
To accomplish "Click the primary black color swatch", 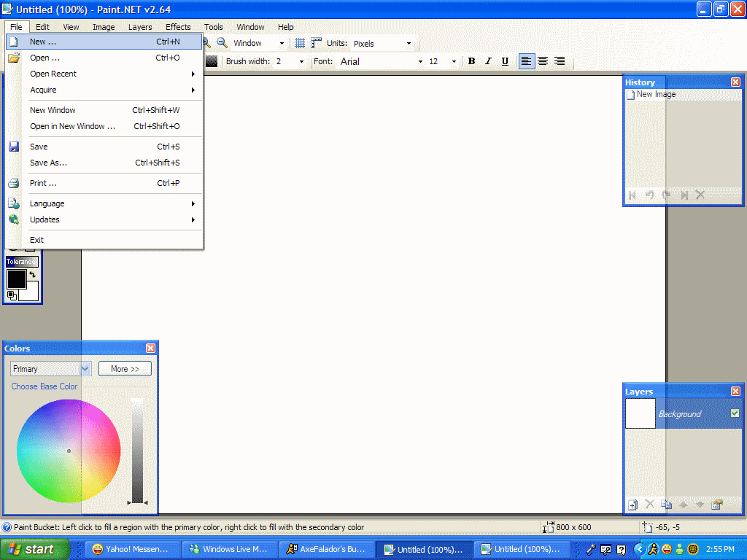I will pos(16,279).
